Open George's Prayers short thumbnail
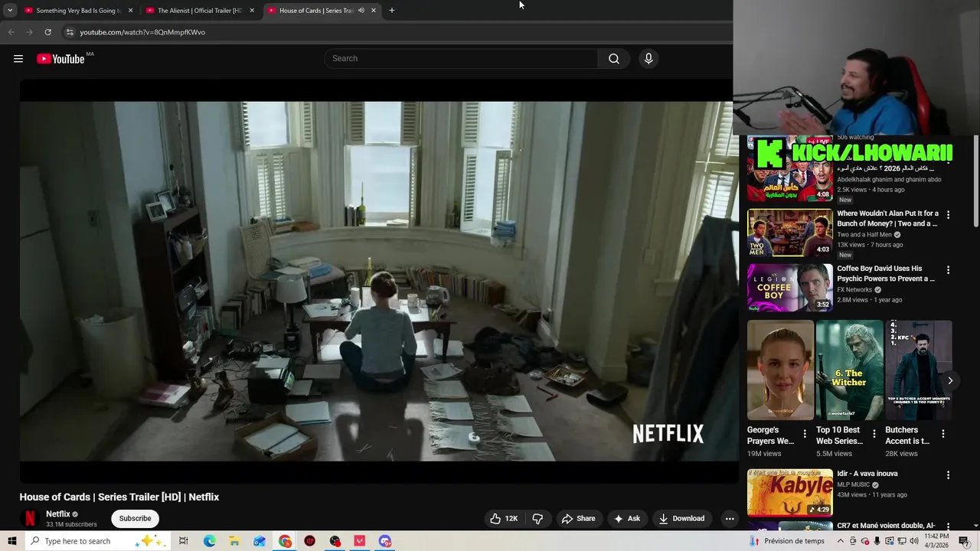980x551 pixels. pos(780,370)
